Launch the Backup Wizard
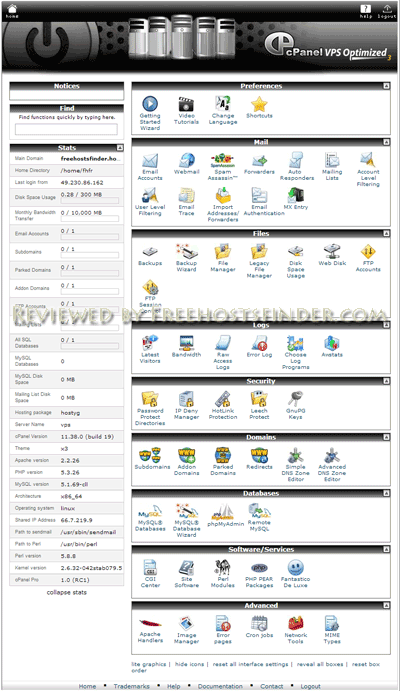Image resolution: width=400 pixels, height=691 pixels. [186, 258]
